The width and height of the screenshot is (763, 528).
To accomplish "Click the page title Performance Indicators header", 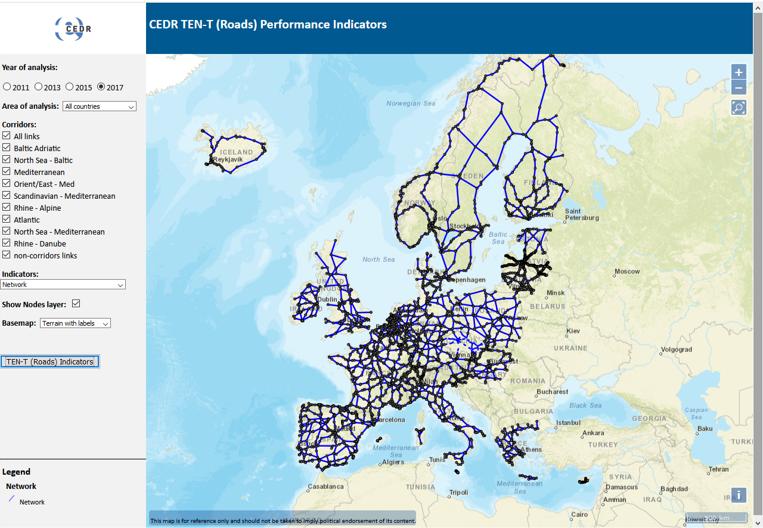I will click(268, 24).
